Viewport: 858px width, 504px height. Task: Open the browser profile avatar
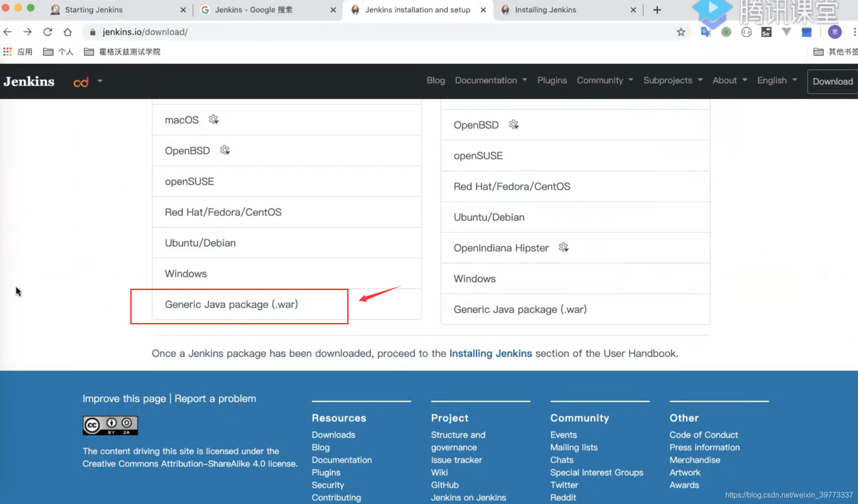[x=834, y=32]
